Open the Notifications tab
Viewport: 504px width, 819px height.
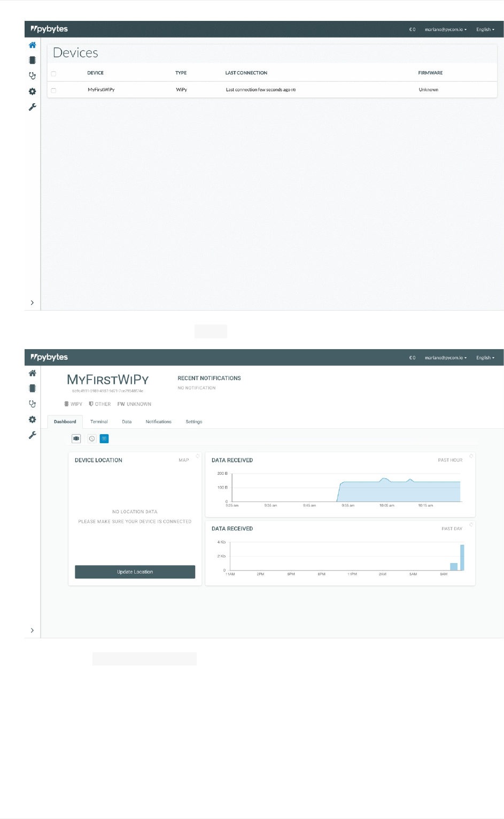pyautogui.click(x=159, y=422)
